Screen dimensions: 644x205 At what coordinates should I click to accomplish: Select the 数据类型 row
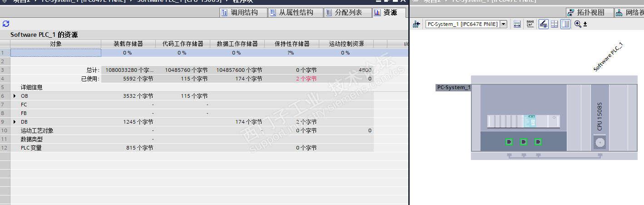pyautogui.click(x=192, y=139)
